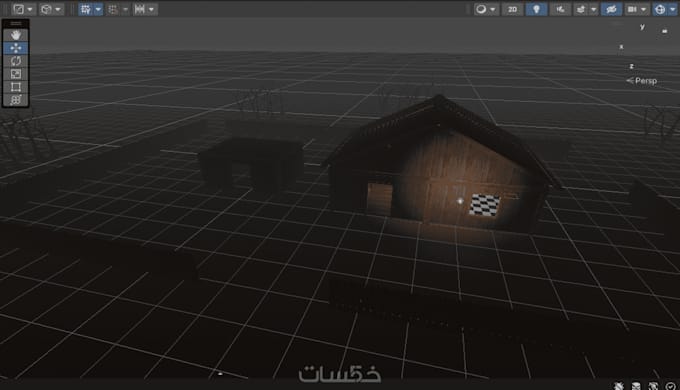Select the point light gizmo on house

tap(460, 201)
